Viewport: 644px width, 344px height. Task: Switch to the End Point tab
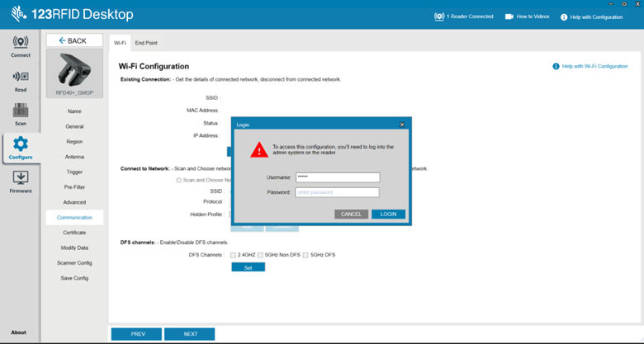click(146, 43)
